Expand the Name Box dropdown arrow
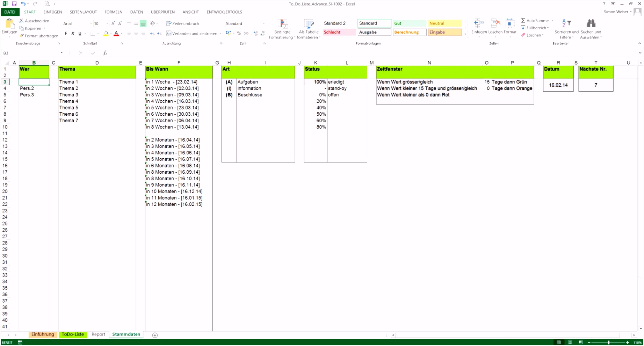The width and height of the screenshot is (644, 346). click(x=61, y=53)
